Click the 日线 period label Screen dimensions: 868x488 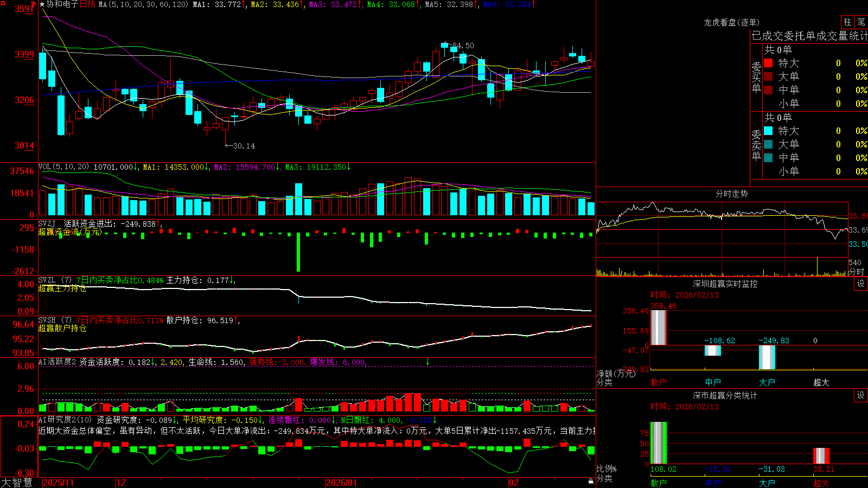(87, 4)
